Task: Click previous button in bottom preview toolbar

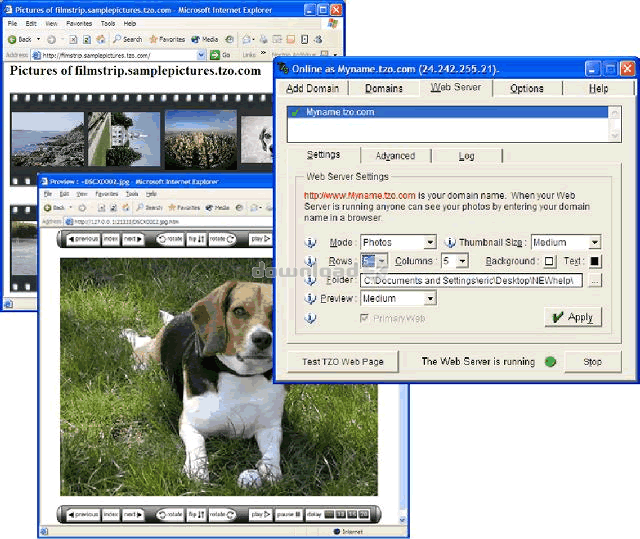Action: tap(83, 515)
